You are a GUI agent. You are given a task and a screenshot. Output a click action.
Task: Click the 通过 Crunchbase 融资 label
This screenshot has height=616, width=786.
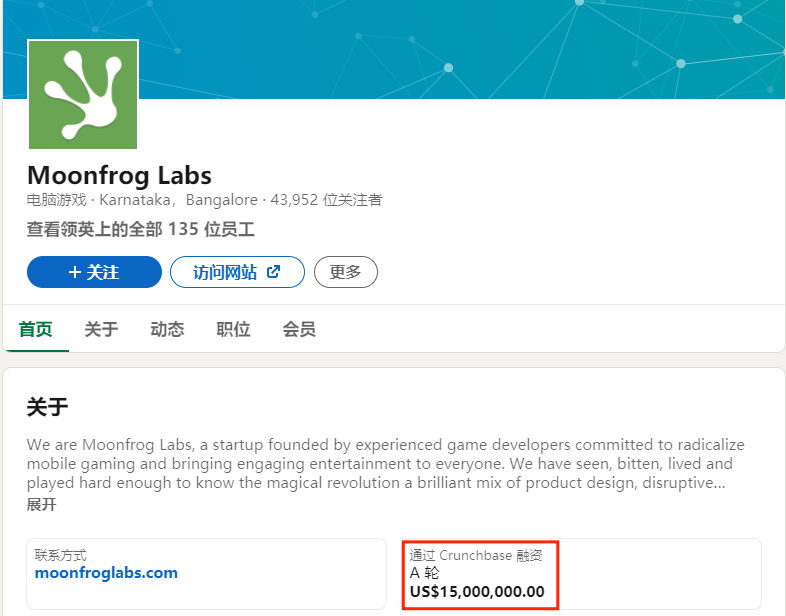tap(476, 555)
